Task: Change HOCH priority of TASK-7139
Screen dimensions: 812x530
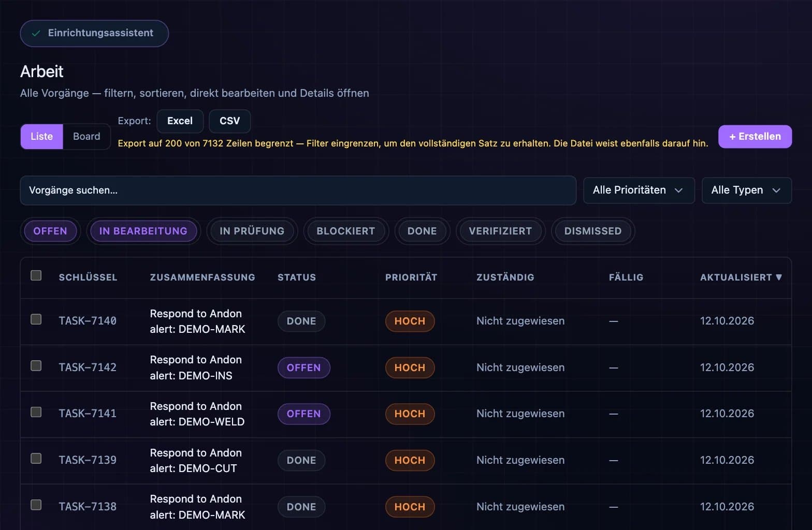Action: pos(410,460)
